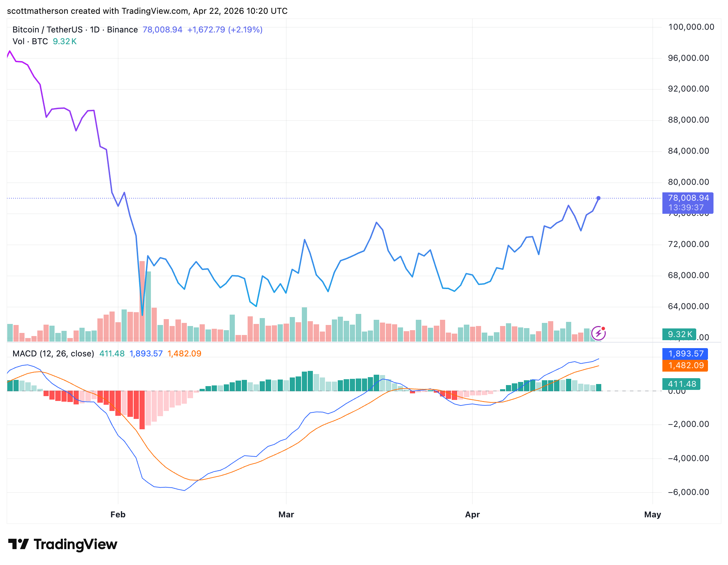Image resolution: width=728 pixels, height=565 pixels.
Task: Click the orange 1,482.09 signal axis tag
Action: 685,365
